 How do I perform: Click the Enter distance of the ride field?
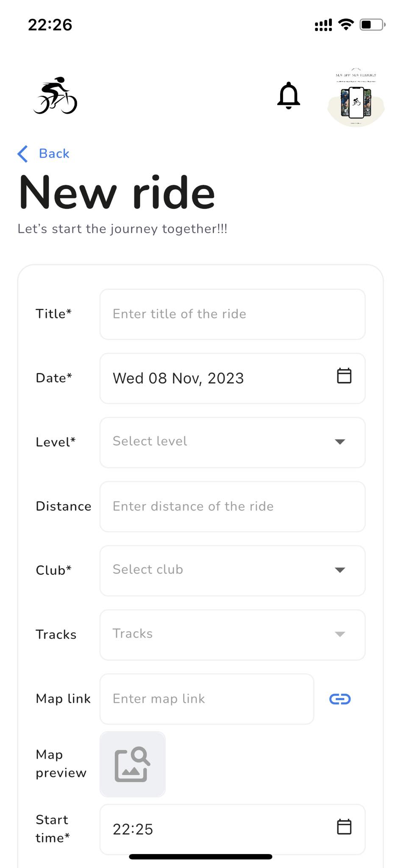pos(232,506)
